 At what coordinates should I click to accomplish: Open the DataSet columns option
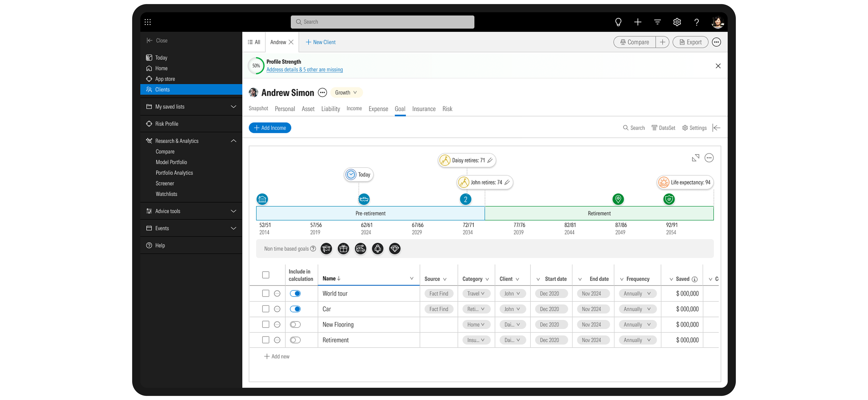tap(663, 128)
